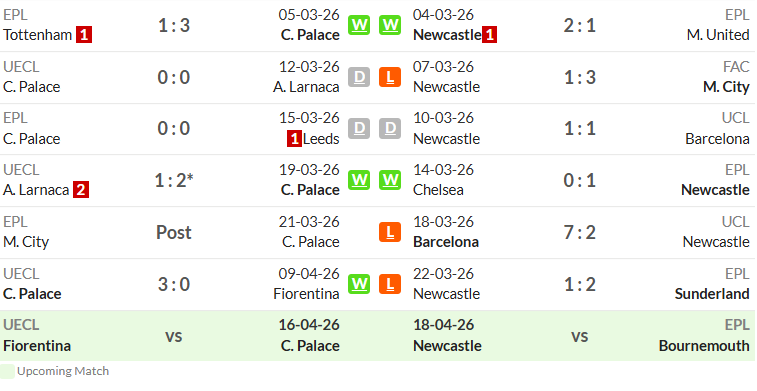757x391 pixels.
Task: Click the L badge beside Newcastle 22-03-26
Action: [390, 284]
